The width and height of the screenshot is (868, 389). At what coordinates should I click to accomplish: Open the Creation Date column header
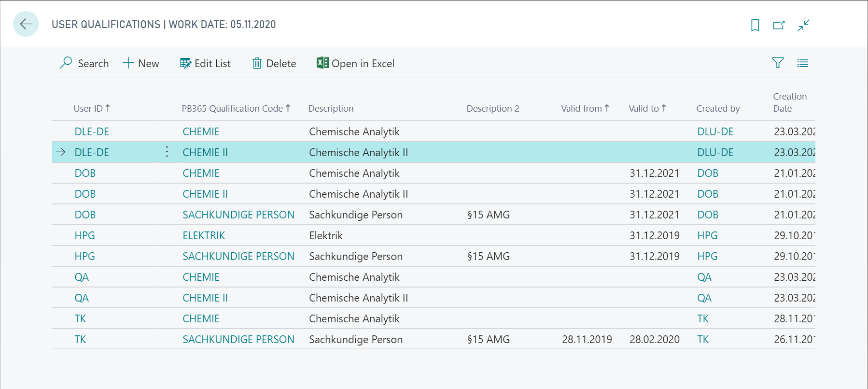pyautogui.click(x=790, y=102)
